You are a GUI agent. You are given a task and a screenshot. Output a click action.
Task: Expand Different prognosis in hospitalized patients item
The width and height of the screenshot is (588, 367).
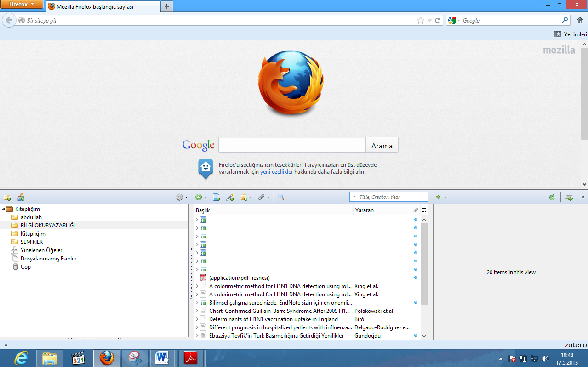197,327
